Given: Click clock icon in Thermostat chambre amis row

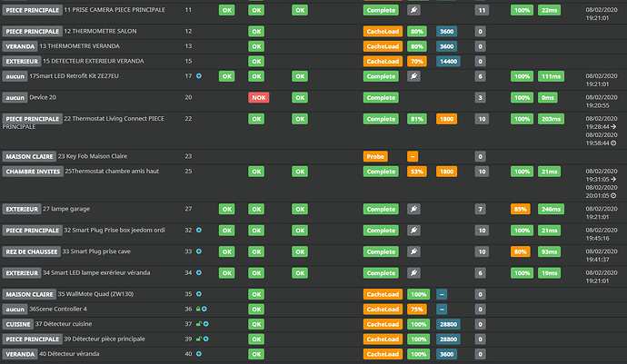Looking at the screenshot, I should pos(614,193).
